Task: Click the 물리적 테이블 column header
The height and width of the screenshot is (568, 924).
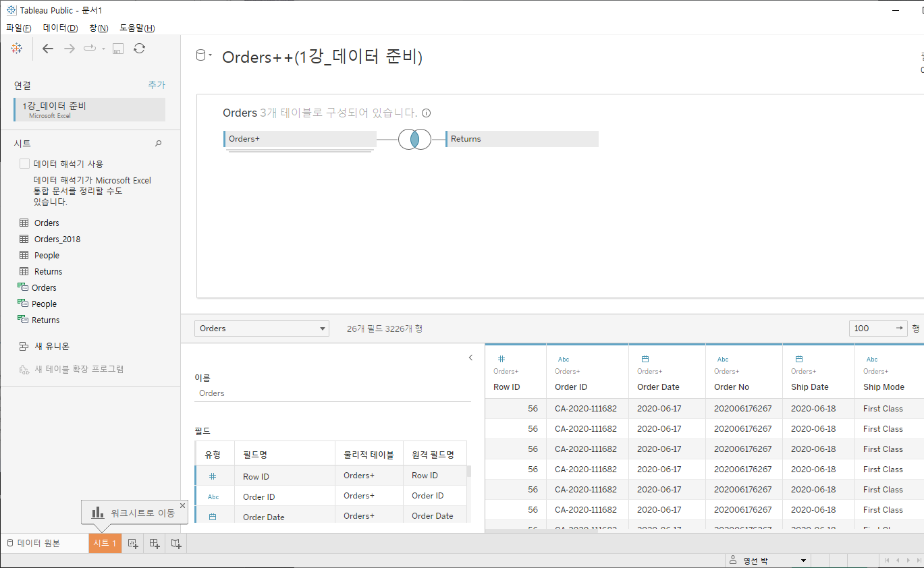Action: coord(369,455)
